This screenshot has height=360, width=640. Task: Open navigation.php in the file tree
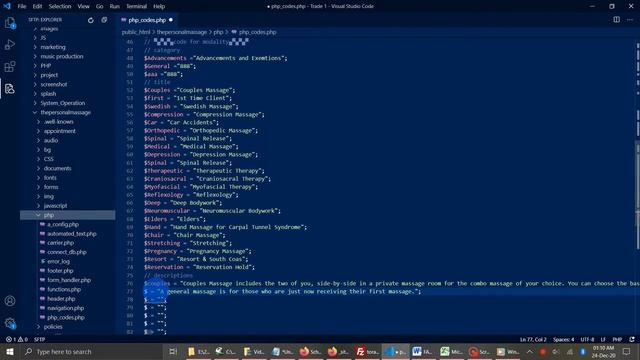tap(66, 308)
